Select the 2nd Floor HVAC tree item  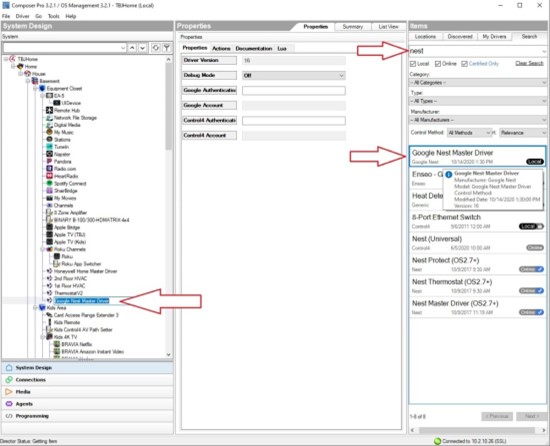(x=70, y=278)
